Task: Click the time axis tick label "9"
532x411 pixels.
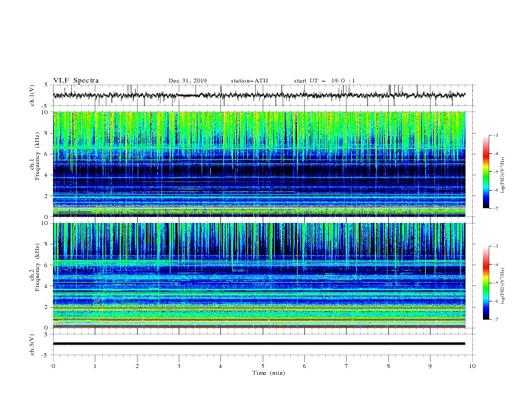Action: 430,366
